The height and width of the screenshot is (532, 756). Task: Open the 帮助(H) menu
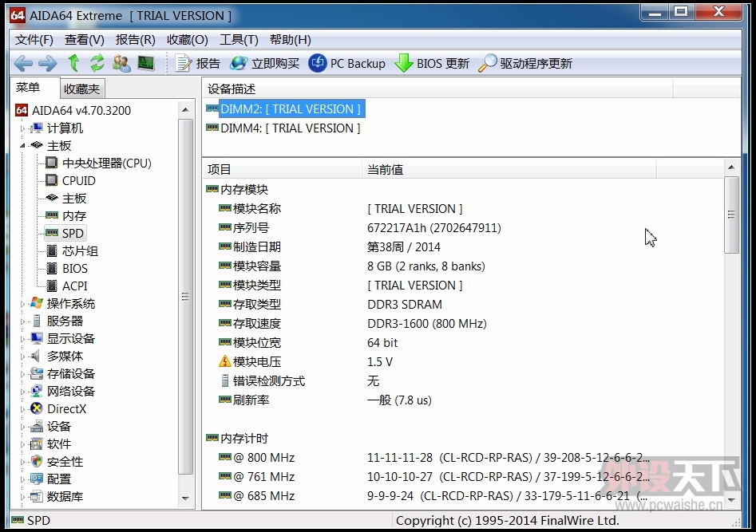[x=291, y=40]
